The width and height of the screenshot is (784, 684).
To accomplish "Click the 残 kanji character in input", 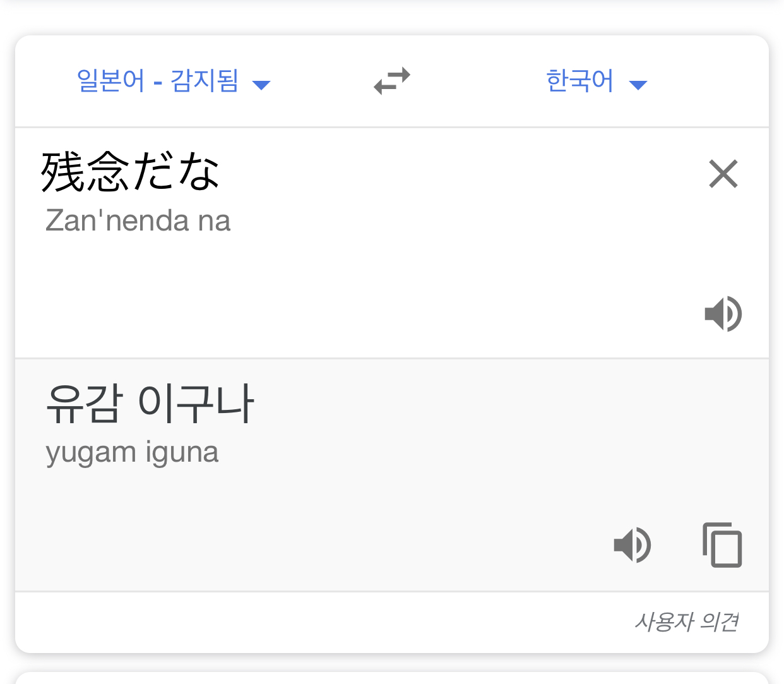I will click(x=62, y=172).
